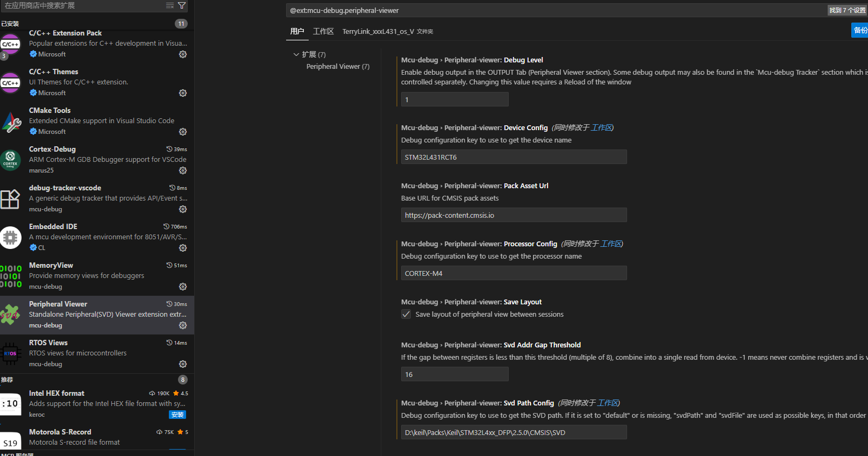
Task: Click the clear search results list icon
Action: tap(170, 5)
